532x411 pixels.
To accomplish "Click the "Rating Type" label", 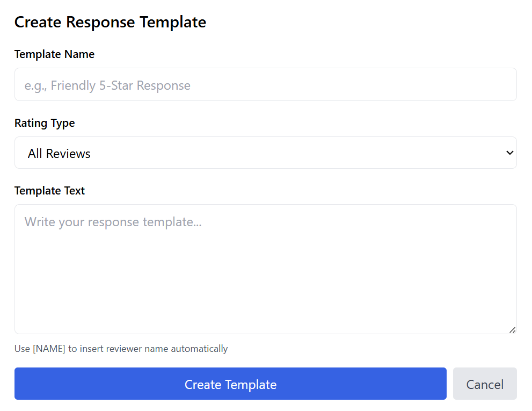I will pyautogui.click(x=45, y=123).
